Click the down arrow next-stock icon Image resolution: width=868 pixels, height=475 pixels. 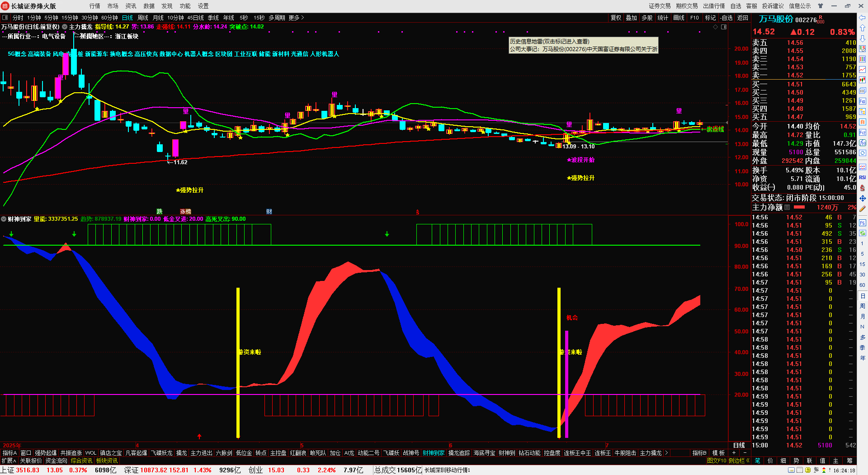pos(863,38)
